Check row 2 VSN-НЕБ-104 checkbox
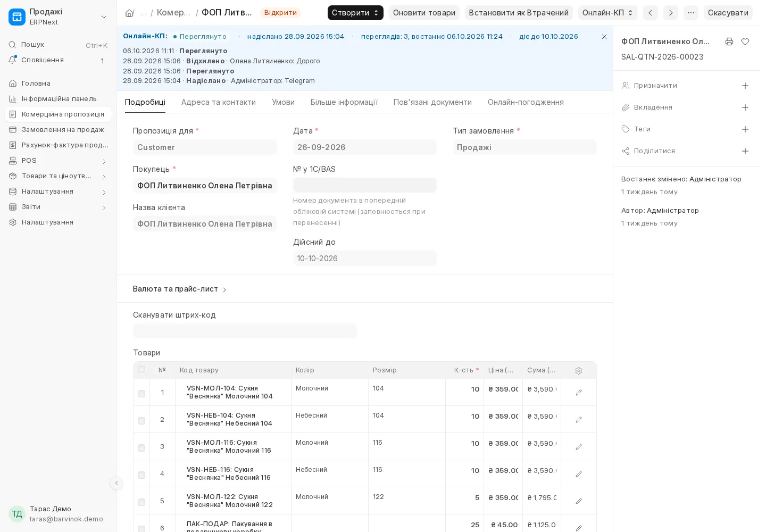Screen dimensions: 766x532 click(141, 421)
